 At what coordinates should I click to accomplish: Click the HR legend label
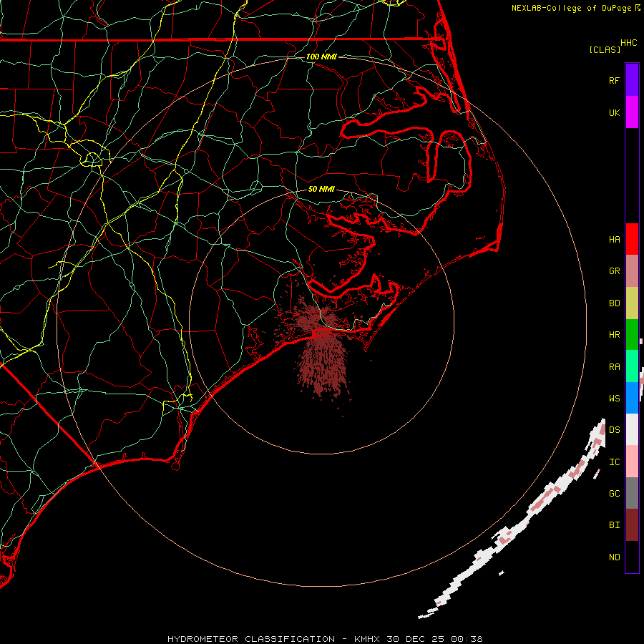coord(614,335)
